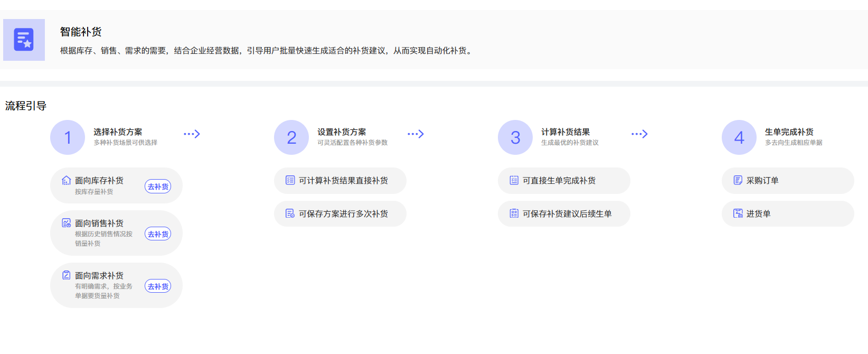Select step 2 circle 设置补货方案

[291, 137]
